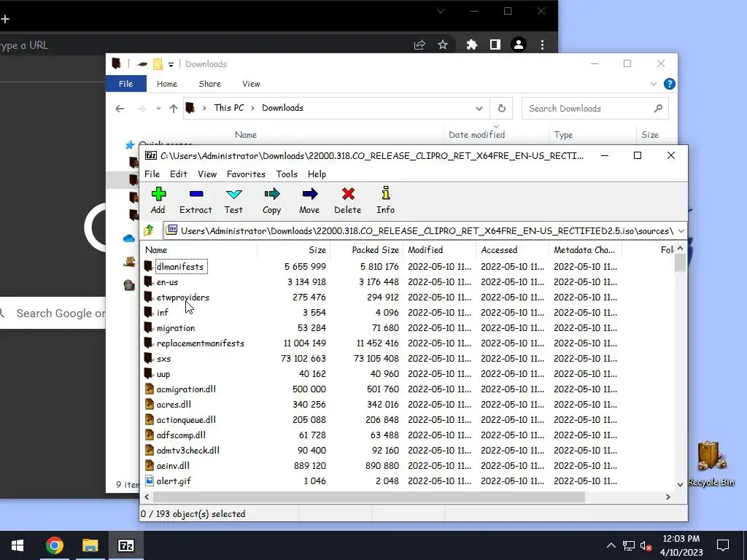The image size is (747, 560).
Task: Open the 7-Zip File menu
Action: [x=152, y=174]
